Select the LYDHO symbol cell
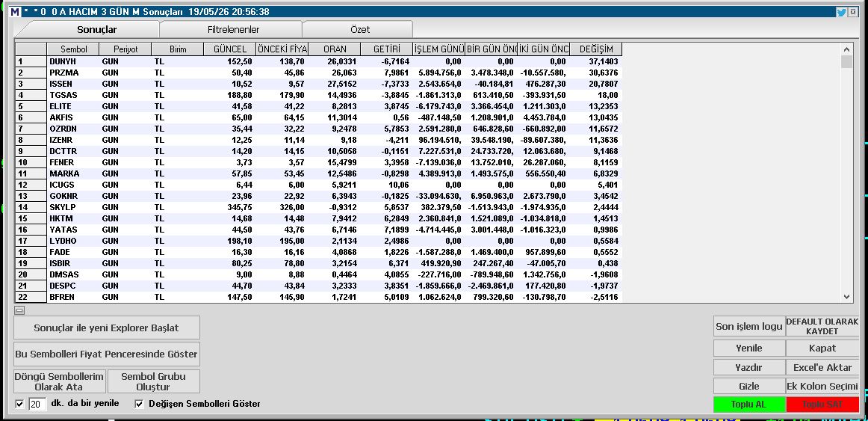This screenshot has width=868, height=421. click(x=73, y=241)
